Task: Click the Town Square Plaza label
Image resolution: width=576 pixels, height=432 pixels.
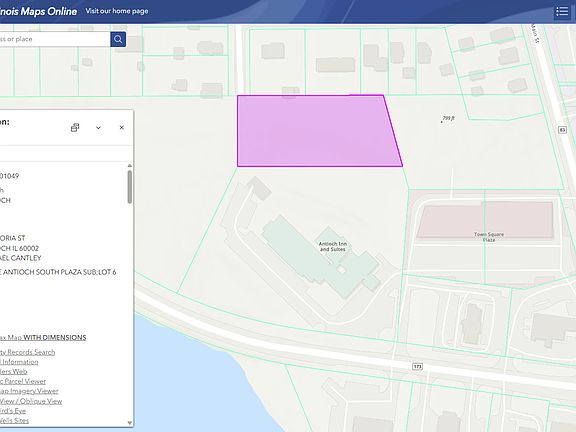Action: tap(489, 237)
